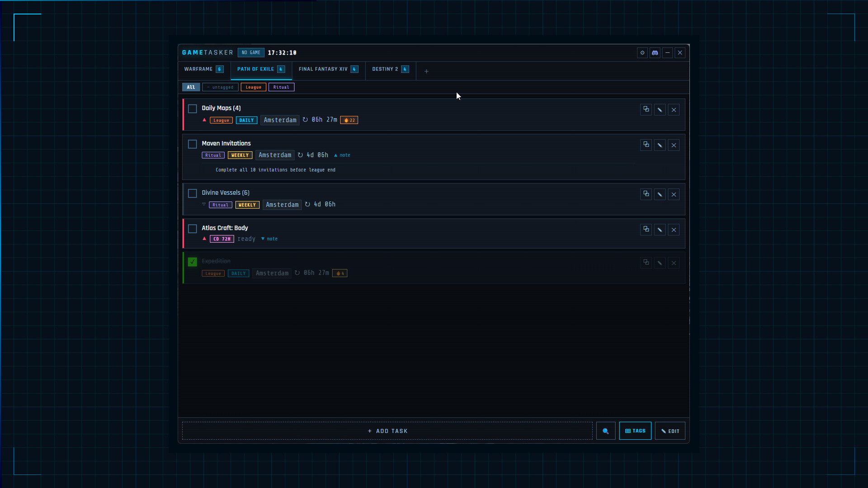Delete the Maven Invitations task
This screenshot has height=488, width=868.
point(674,145)
